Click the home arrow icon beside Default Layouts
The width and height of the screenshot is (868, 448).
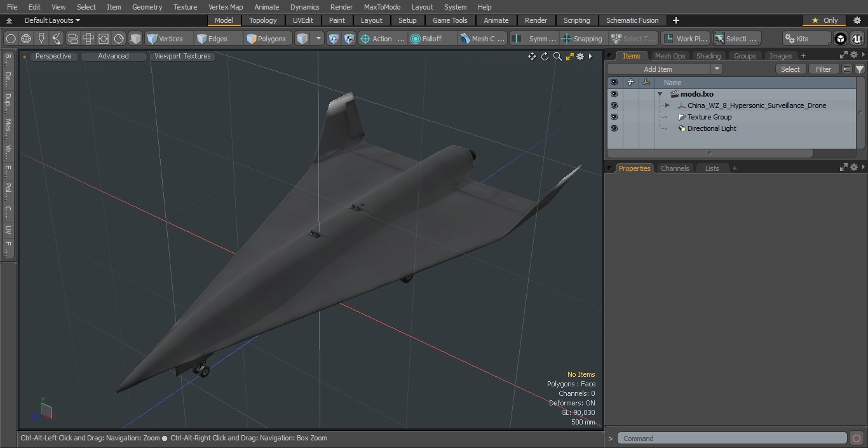pos(9,20)
